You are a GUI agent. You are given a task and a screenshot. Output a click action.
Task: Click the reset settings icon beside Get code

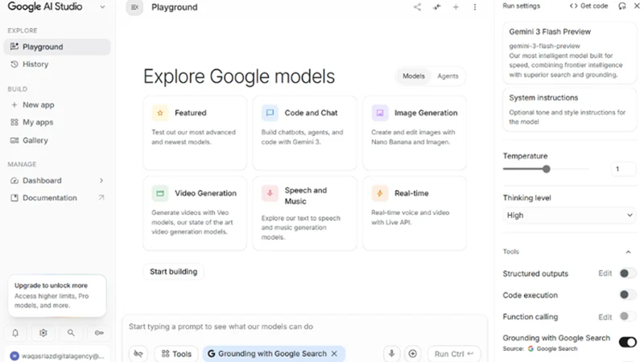coord(622,6)
